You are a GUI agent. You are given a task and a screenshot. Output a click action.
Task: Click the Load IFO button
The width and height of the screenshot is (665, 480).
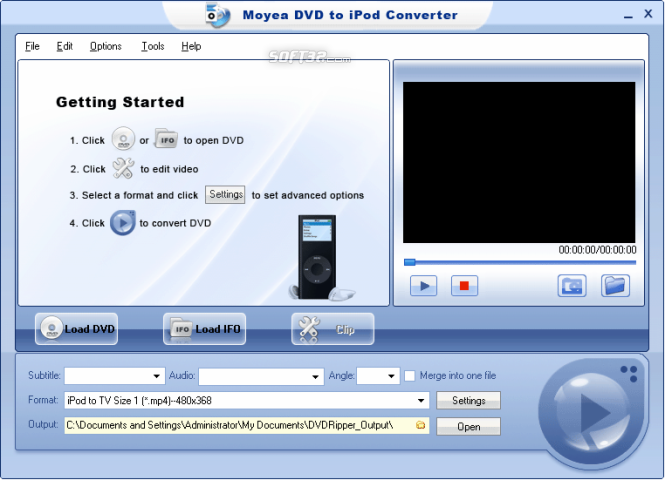pos(204,329)
